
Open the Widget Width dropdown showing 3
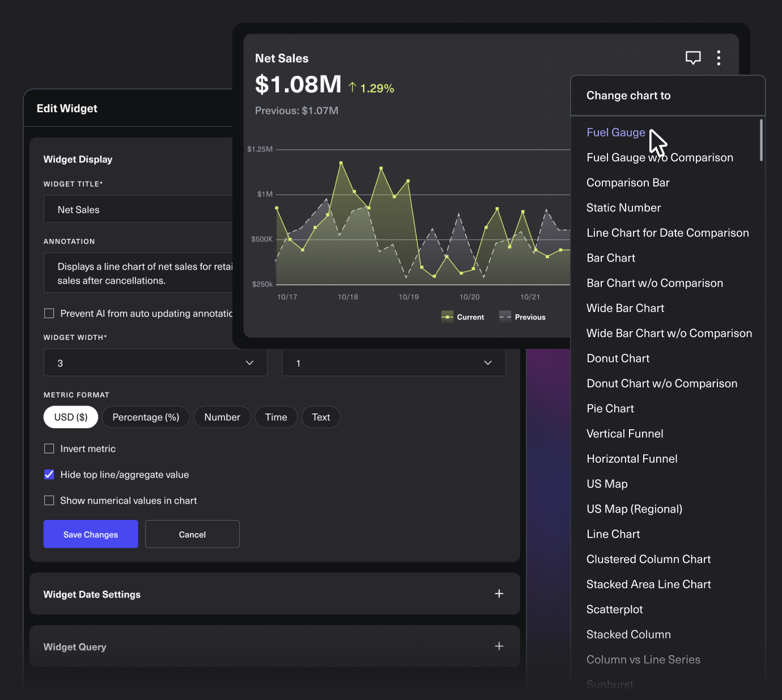pos(155,363)
